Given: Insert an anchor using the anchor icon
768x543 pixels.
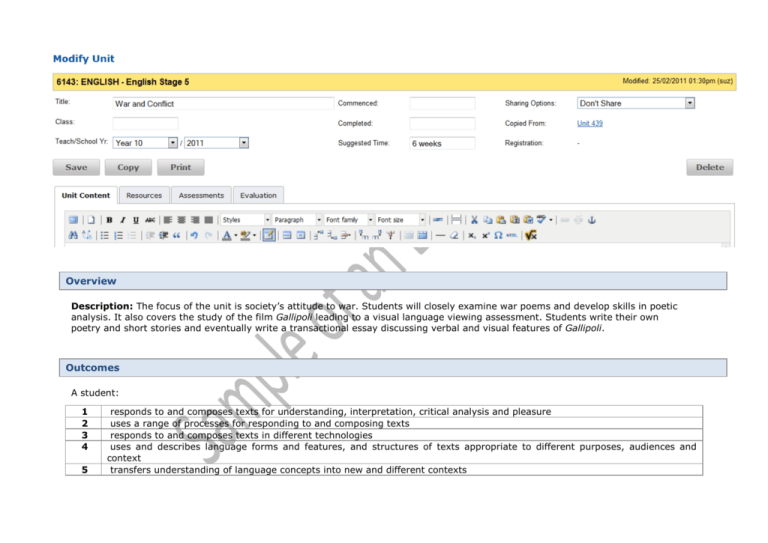Looking at the screenshot, I should click(x=590, y=219).
